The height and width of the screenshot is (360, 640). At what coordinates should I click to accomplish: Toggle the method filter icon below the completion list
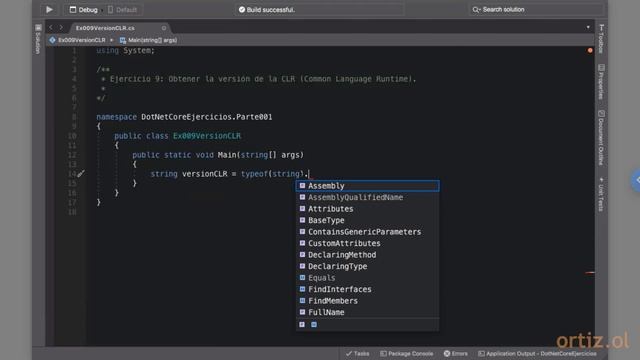pos(314,324)
